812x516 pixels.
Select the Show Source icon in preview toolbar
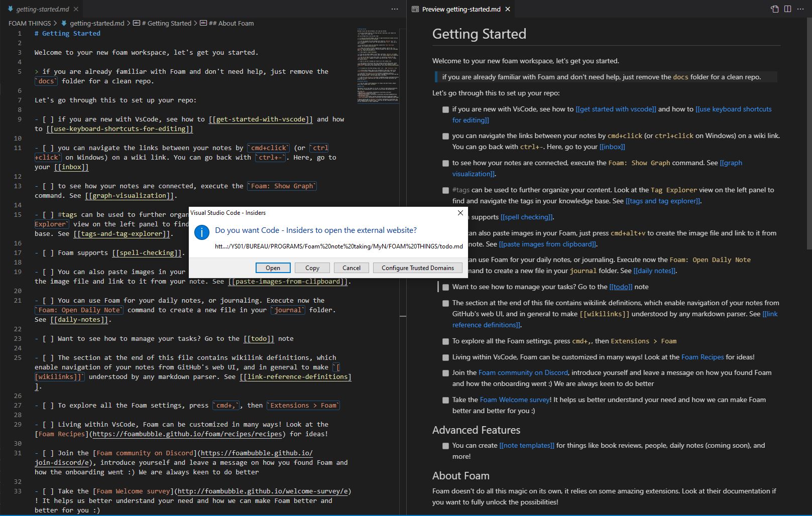pyautogui.click(x=774, y=9)
